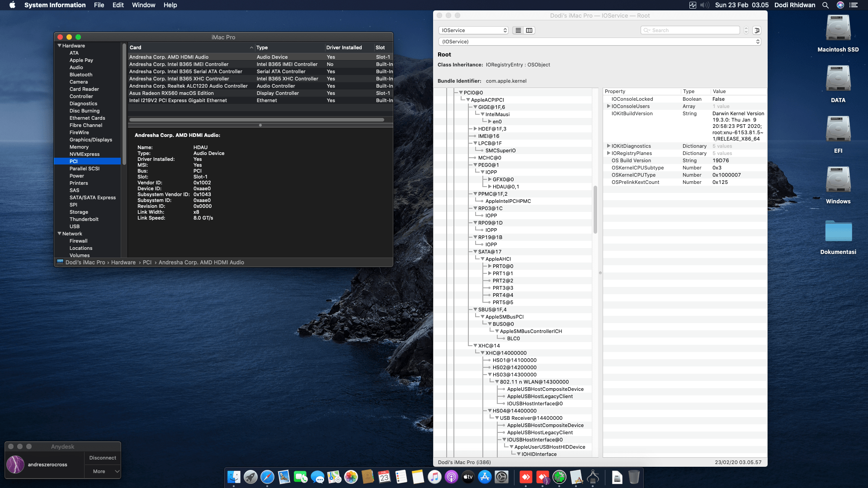
Task: Select the Realtek ALC1220 Audio Controller row
Action: pos(260,86)
